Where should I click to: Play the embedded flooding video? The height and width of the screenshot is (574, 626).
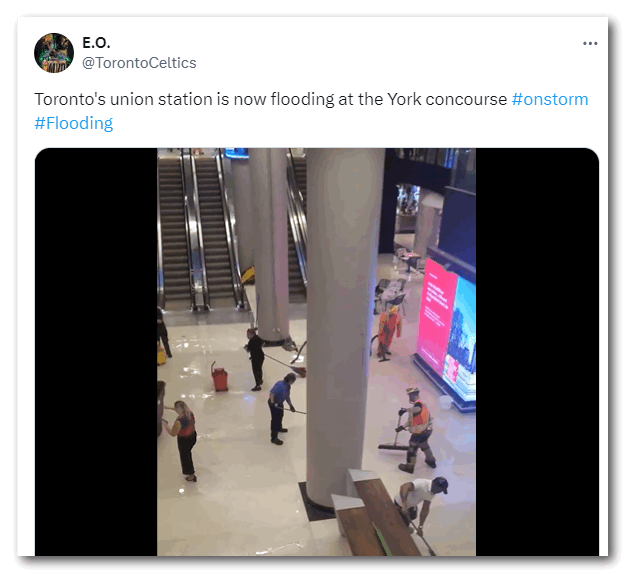click(x=316, y=352)
